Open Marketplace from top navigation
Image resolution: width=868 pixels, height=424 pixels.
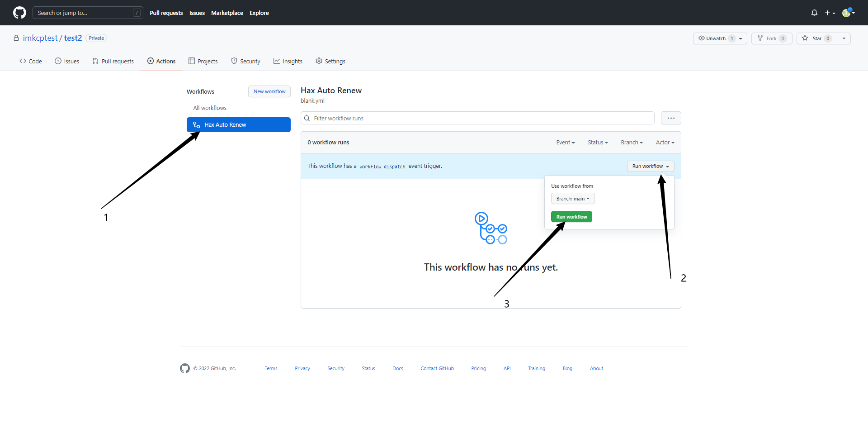227,13
